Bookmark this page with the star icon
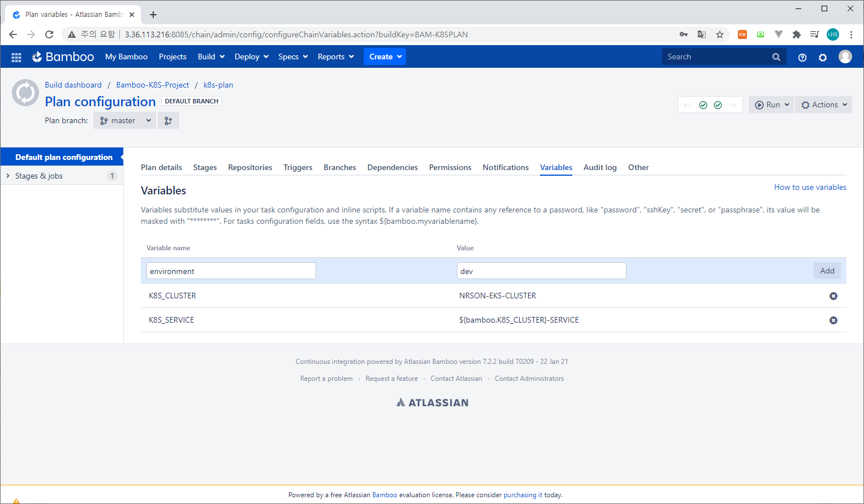The height and width of the screenshot is (504, 864). click(719, 34)
